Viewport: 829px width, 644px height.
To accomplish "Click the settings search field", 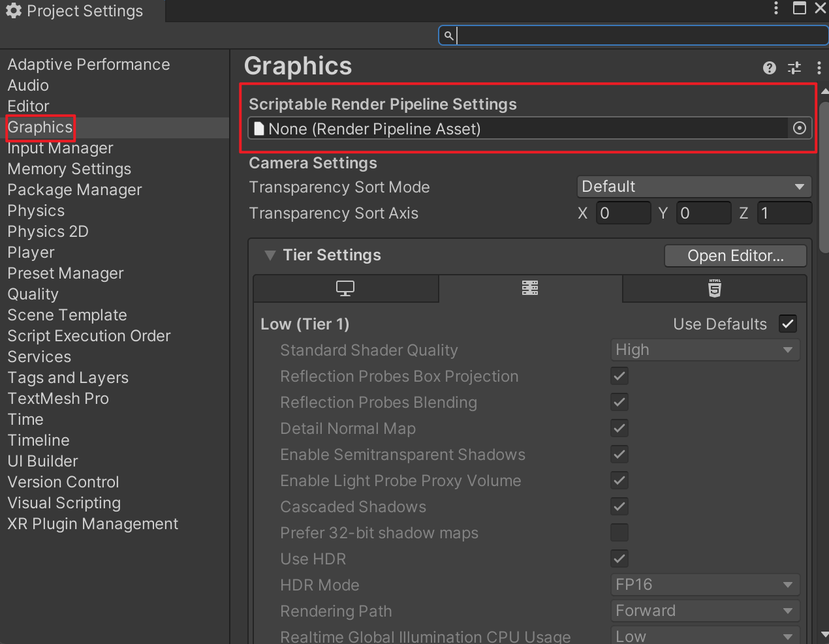I will click(633, 35).
